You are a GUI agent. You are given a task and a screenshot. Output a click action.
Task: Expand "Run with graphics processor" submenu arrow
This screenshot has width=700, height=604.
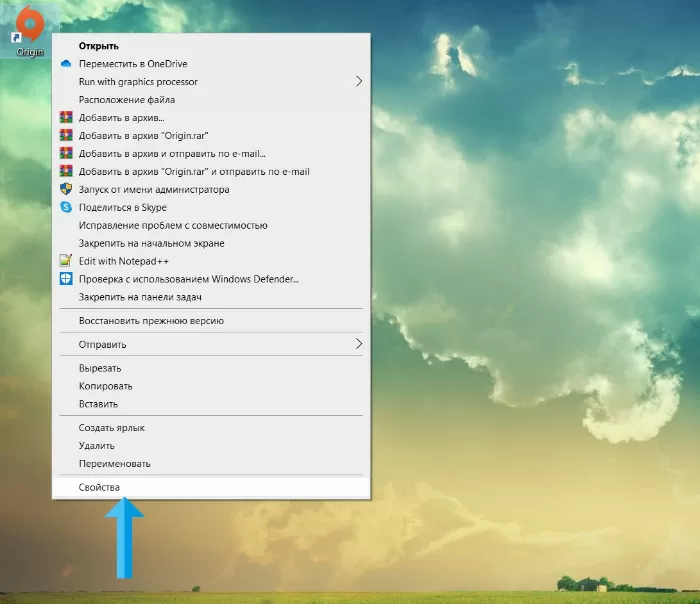pyautogui.click(x=359, y=82)
